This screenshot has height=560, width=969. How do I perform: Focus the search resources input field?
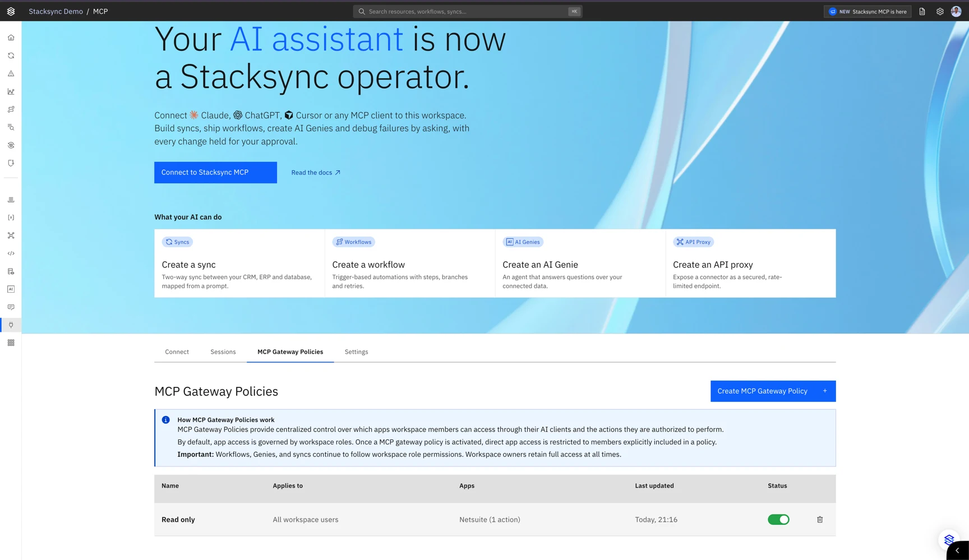click(x=468, y=11)
